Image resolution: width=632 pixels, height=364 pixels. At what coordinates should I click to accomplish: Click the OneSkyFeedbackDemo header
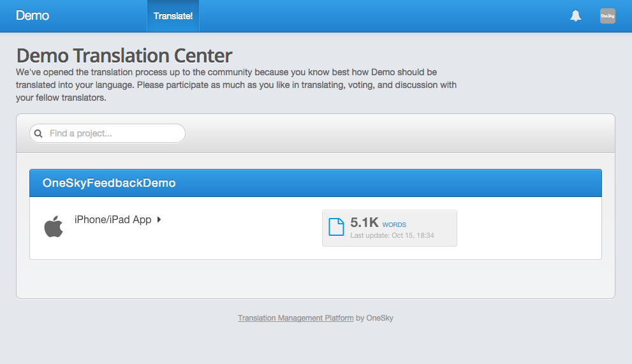pos(316,183)
